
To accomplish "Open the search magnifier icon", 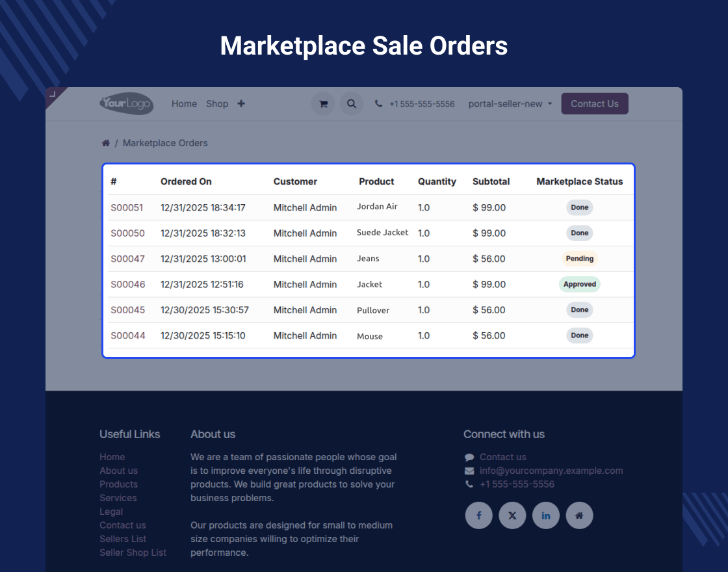I will 352,104.
